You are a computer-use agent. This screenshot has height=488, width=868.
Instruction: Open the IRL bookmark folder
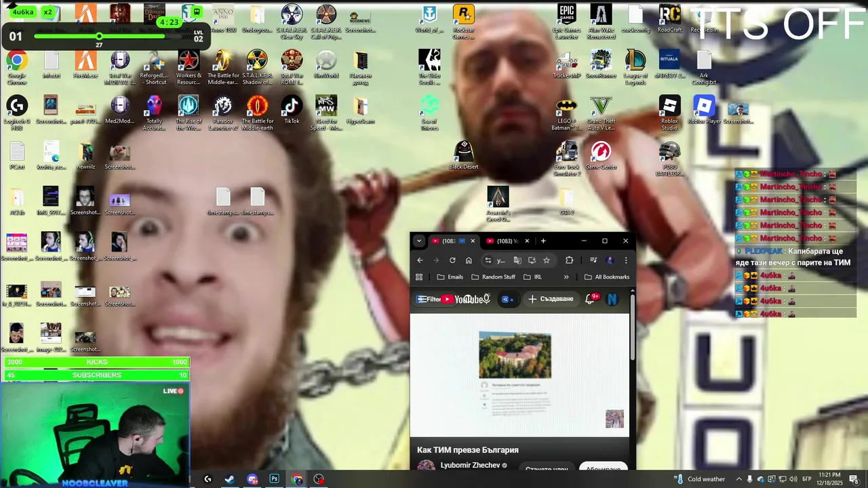pos(532,277)
